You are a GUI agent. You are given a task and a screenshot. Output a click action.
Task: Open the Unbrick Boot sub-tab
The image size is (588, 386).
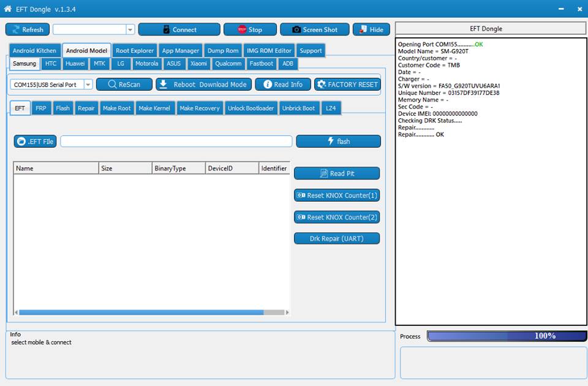pos(298,108)
